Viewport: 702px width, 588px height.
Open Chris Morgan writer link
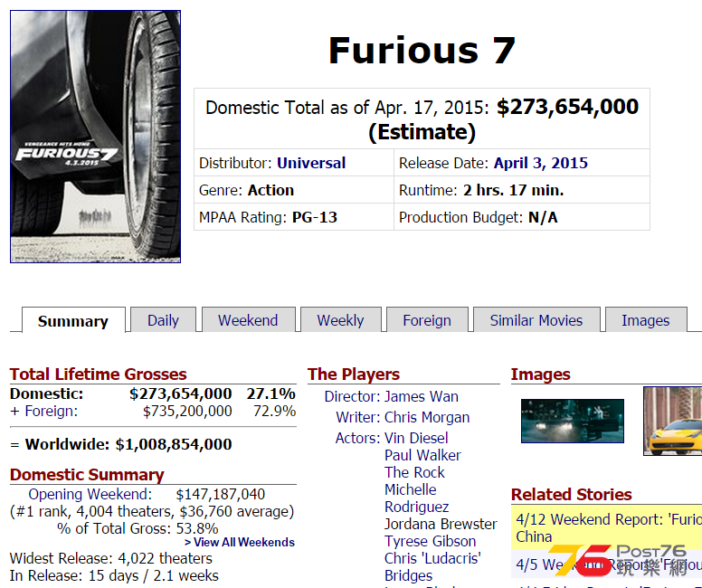pos(426,417)
